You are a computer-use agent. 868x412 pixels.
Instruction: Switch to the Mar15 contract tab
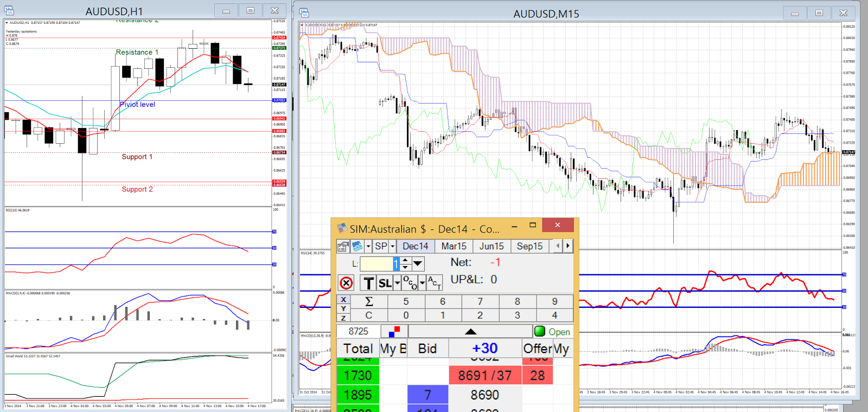454,247
